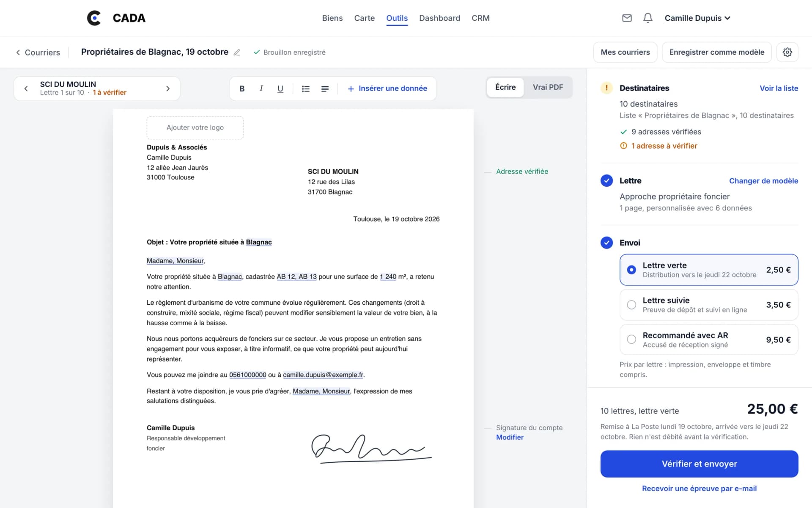Switch to Écrire mode
Viewport: 812px width, 508px height.
tap(505, 87)
